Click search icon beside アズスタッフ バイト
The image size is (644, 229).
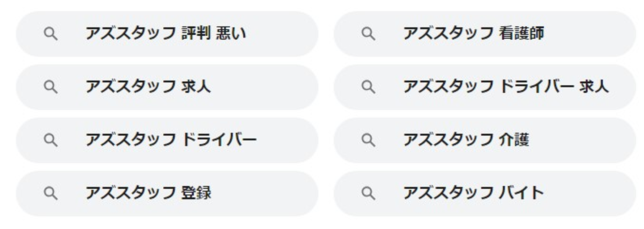tap(368, 193)
